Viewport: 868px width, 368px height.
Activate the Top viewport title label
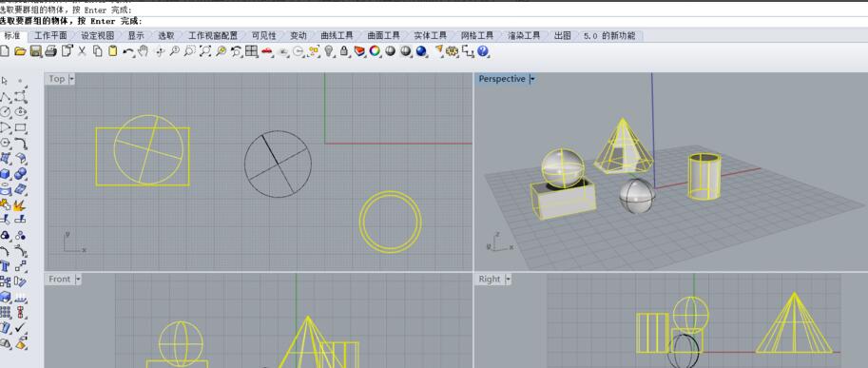coord(56,79)
